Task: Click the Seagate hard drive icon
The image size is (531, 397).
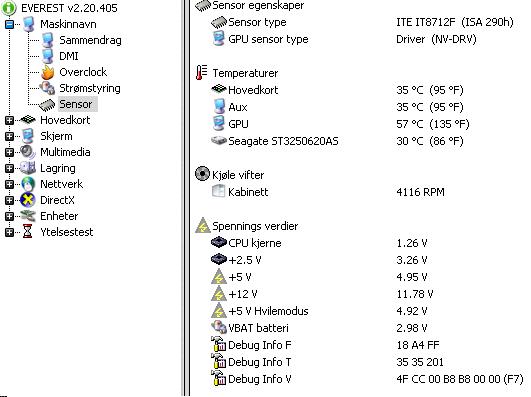Action: [x=219, y=140]
